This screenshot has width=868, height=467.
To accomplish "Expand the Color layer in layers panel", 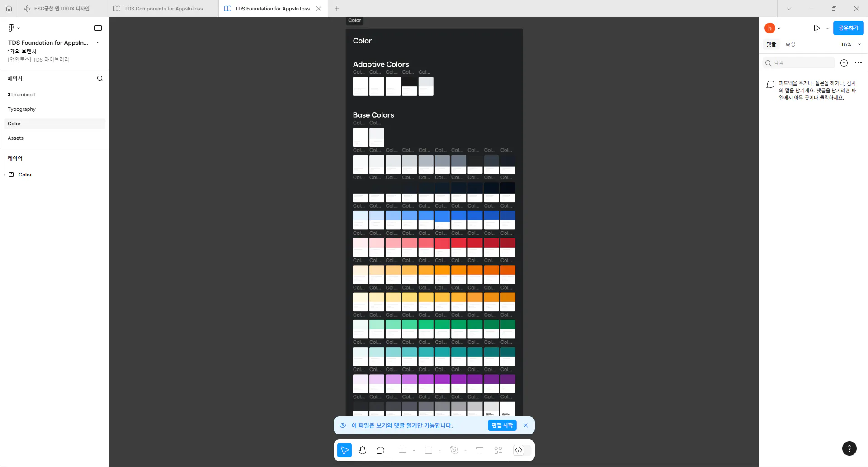I will 5,175.
